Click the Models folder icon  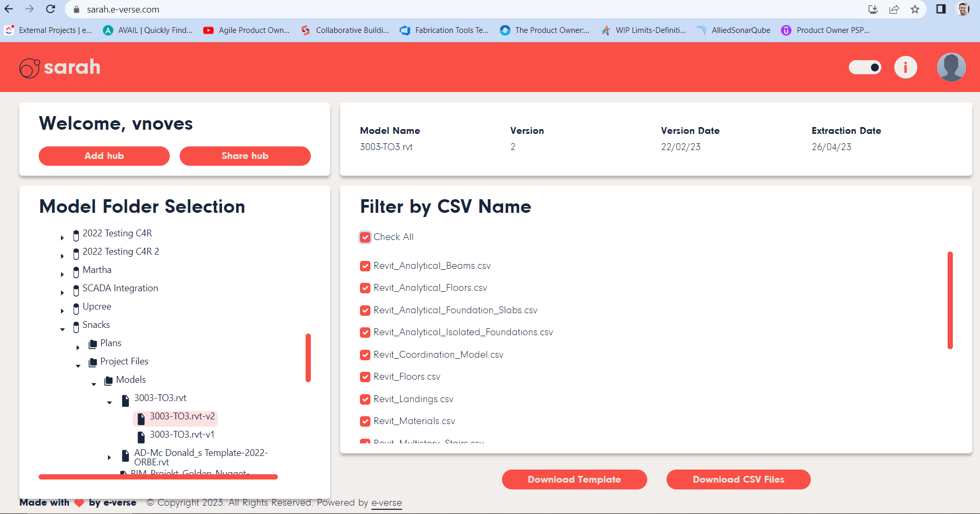coord(109,381)
